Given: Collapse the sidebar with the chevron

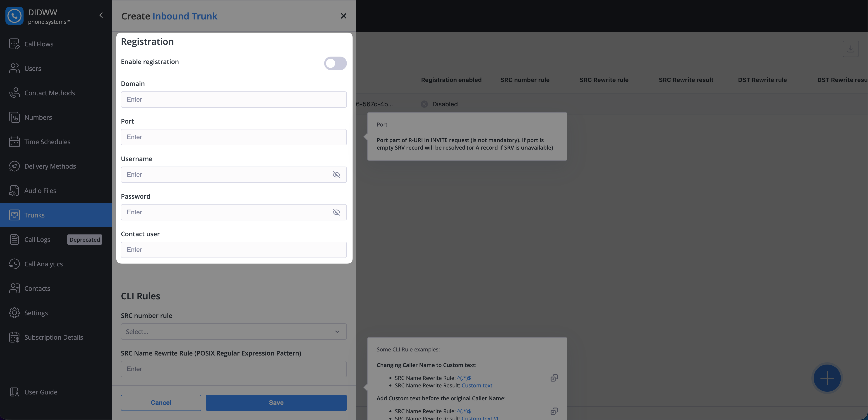Looking at the screenshot, I should pos(101,15).
